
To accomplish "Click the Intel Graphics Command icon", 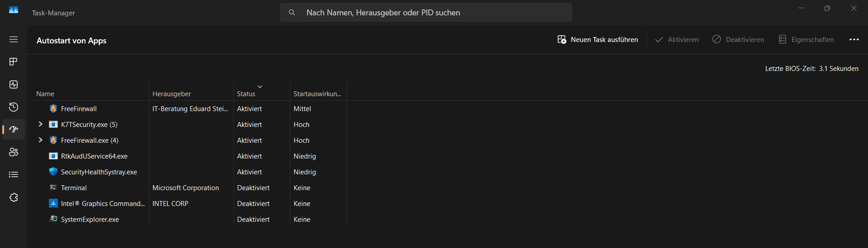I will point(53,203).
